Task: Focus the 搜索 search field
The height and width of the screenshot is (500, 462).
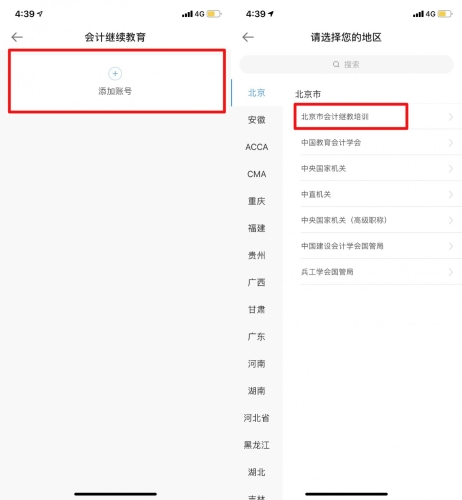Action: (x=346, y=64)
